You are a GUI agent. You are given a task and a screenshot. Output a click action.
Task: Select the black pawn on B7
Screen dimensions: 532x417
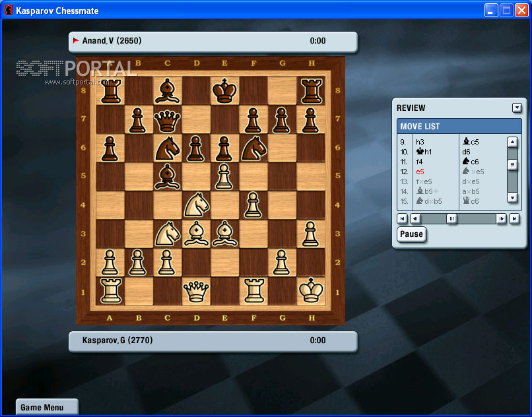(x=137, y=120)
